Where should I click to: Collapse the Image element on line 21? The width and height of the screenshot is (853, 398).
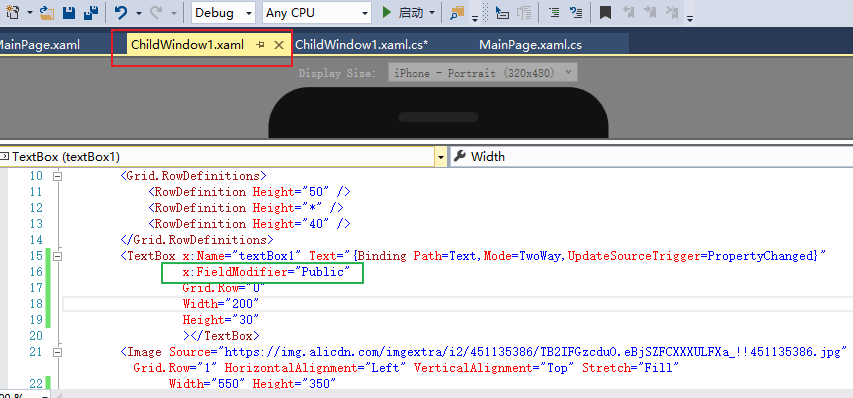57,352
